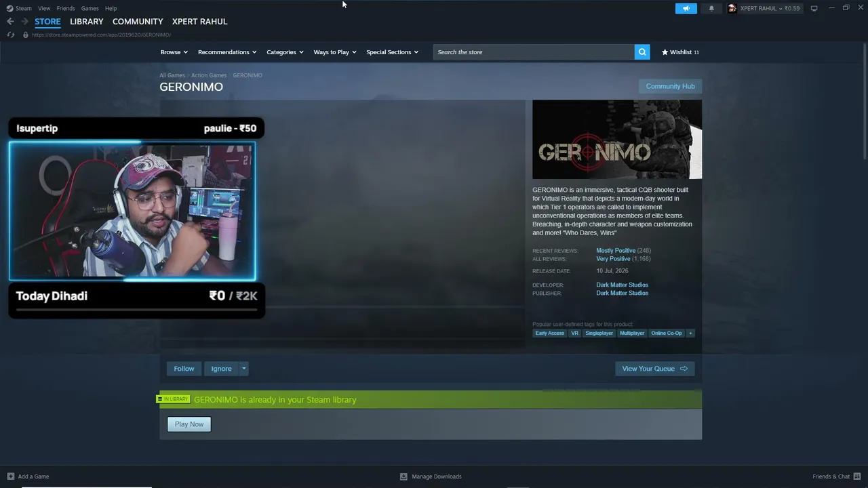Open the Browse dropdown menu
This screenshot has width=868, height=488.
pyautogui.click(x=174, y=52)
